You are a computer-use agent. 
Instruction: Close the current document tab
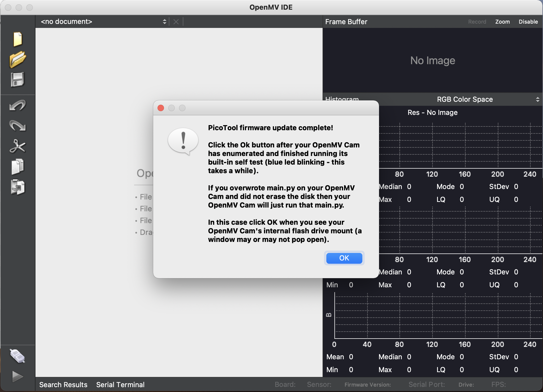tap(176, 22)
